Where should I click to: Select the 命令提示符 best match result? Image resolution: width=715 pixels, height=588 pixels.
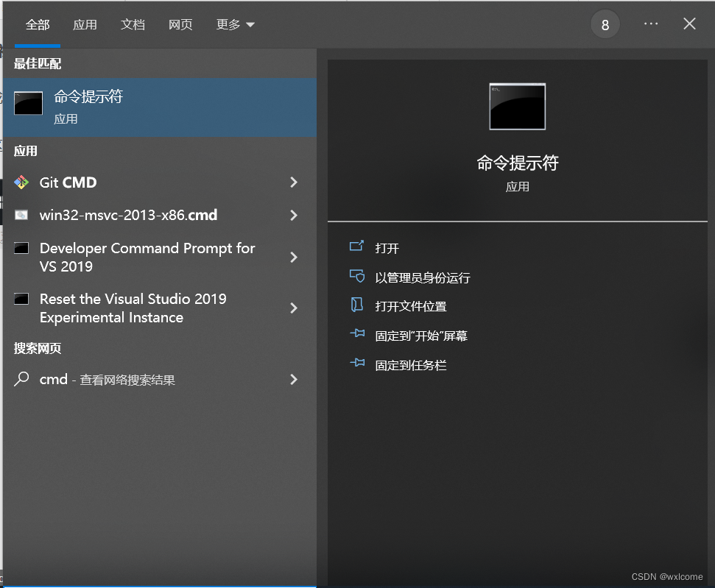pos(160,107)
